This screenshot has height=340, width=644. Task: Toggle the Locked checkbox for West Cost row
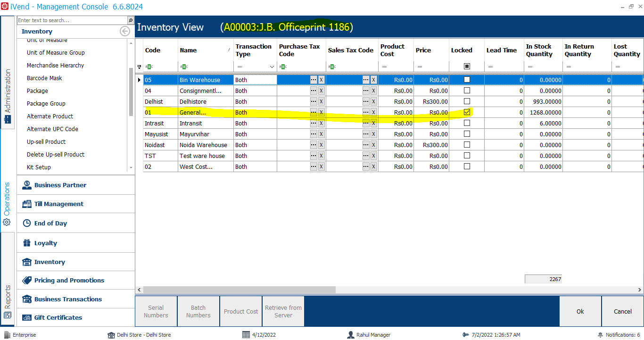pos(467,166)
